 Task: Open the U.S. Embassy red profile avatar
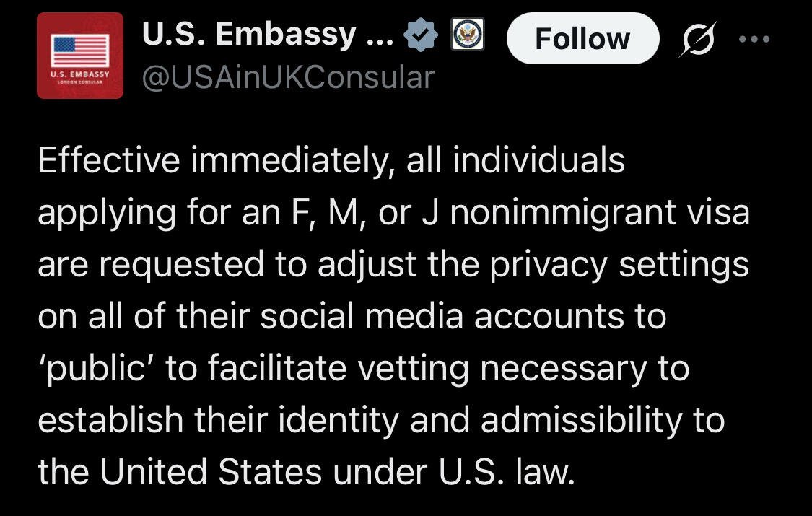(x=80, y=56)
